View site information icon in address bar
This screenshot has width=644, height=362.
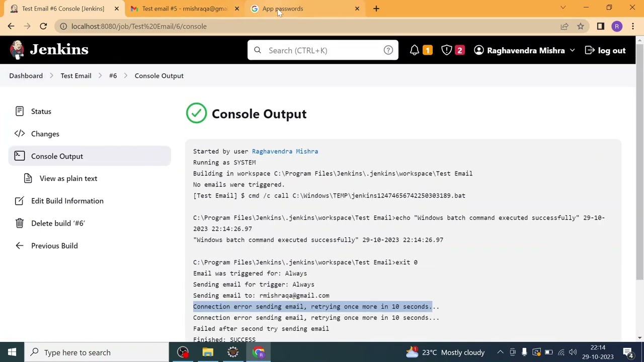(63, 26)
